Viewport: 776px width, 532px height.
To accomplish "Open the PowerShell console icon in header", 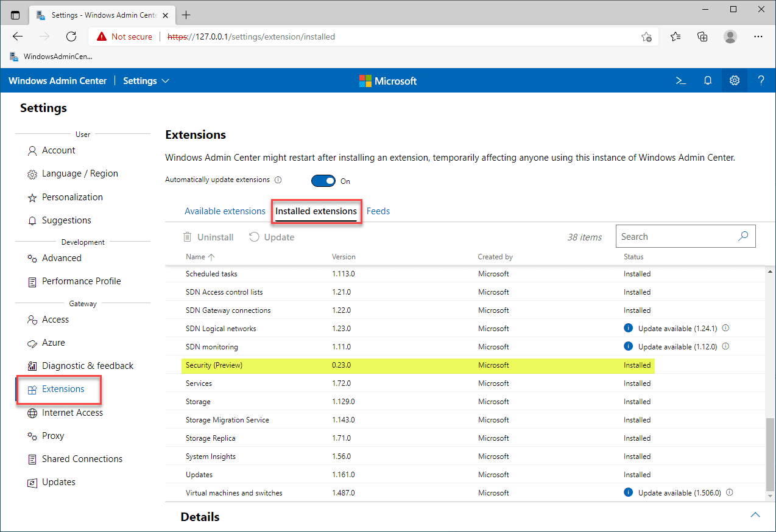I will [681, 80].
